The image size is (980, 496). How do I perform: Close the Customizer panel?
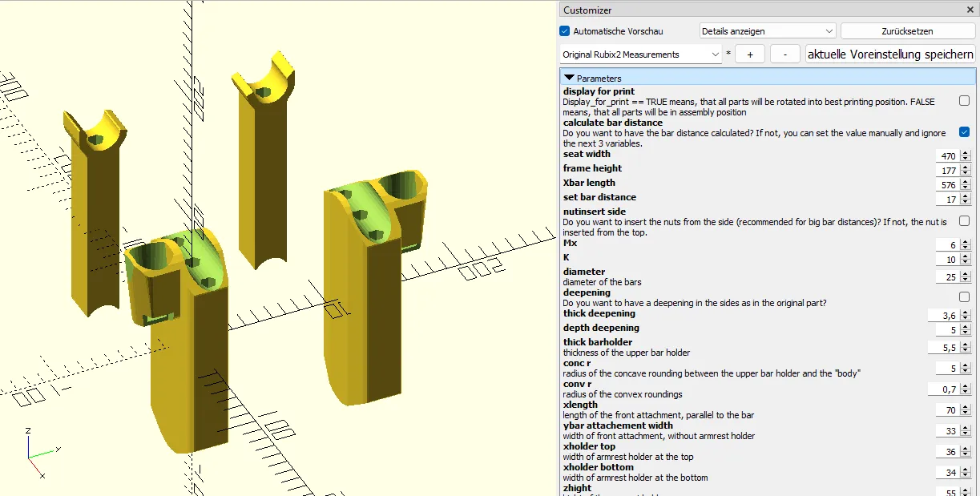[x=970, y=10]
